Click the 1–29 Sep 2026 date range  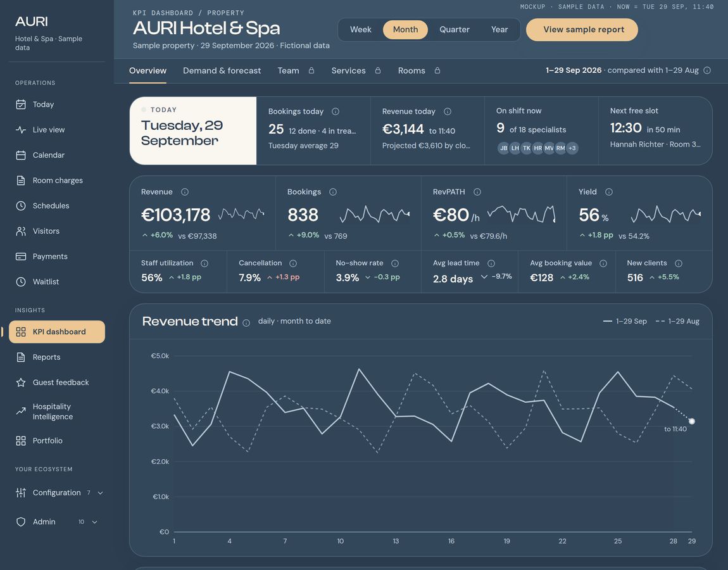click(x=574, y=70)
